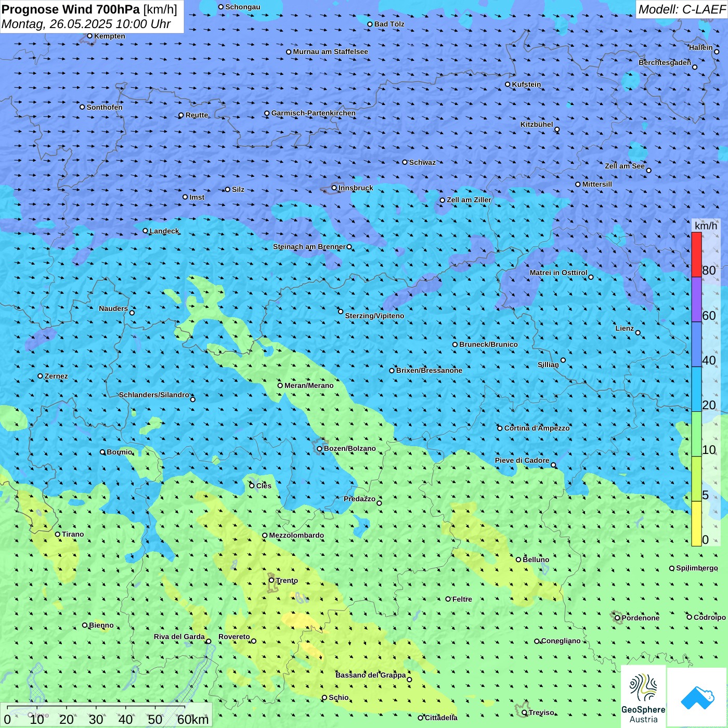Click the Meran/Merano location dot
728x728 pixels.
point(280,385)
